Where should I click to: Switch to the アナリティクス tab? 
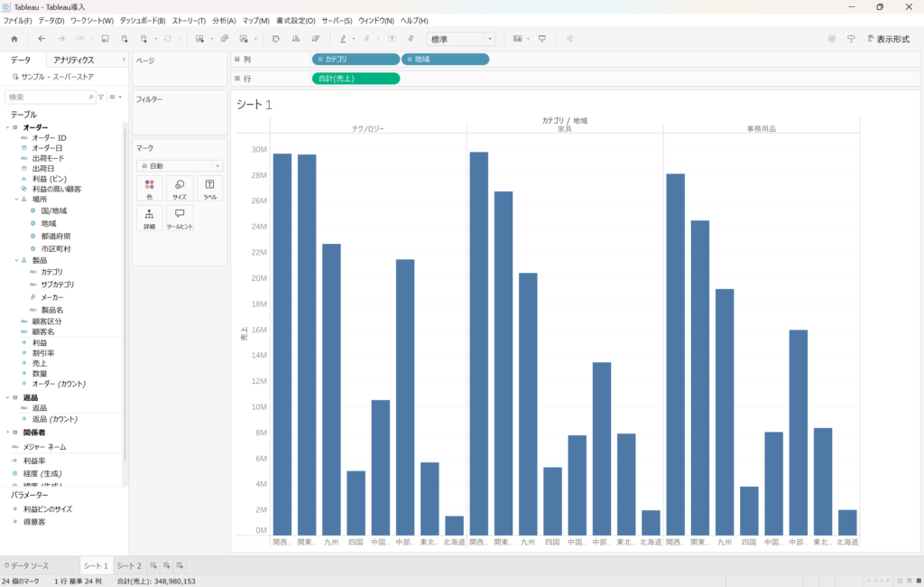pyautogui.click(x=74, y=60)
